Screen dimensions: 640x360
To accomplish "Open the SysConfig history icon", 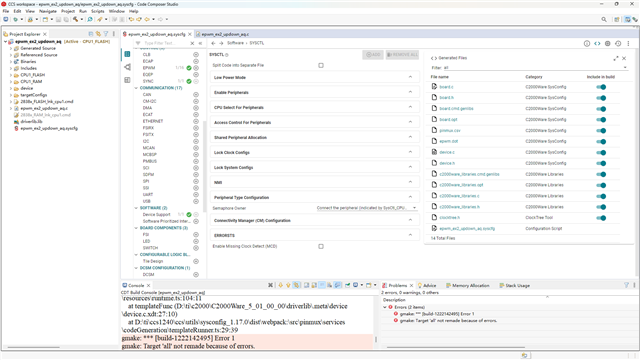I will click(618, 43).
